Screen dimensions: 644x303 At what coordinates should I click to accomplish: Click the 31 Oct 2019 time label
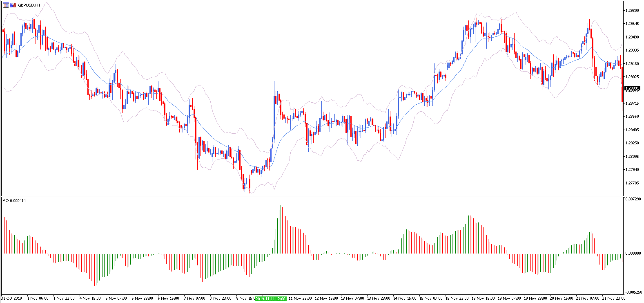coord(12,299)
